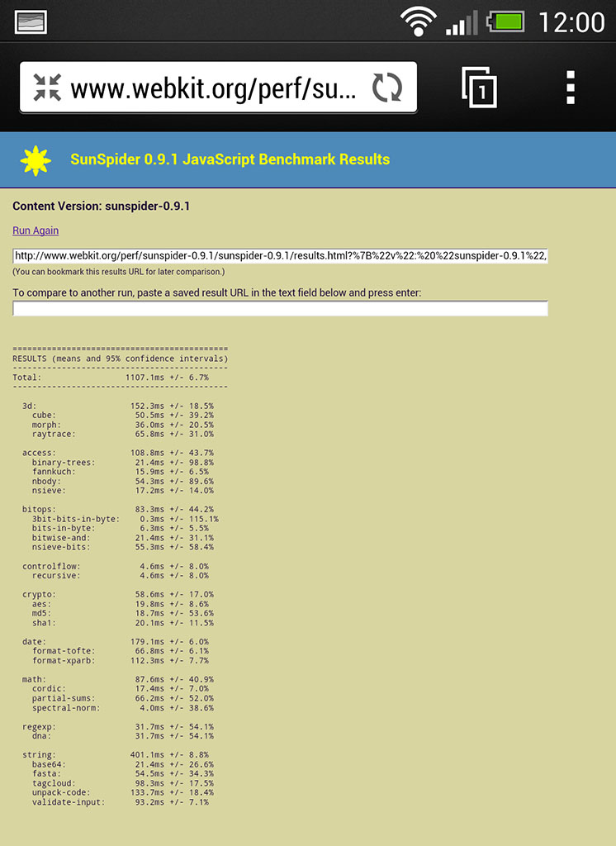The height and width of the screenshot is (846, 616).
Task: Click the format-xparb: 112.3ms row
Action: pyautogui.click(x=120, y=660)
